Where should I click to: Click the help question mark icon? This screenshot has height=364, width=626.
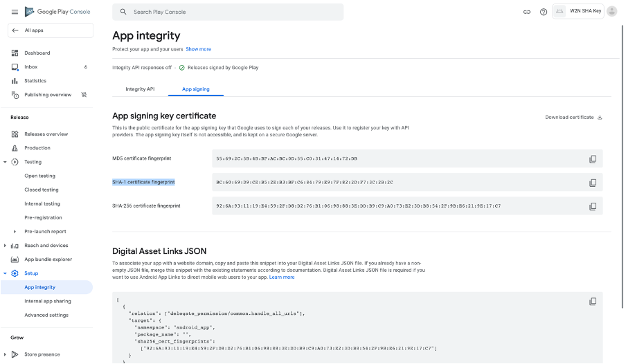(544, 12)
